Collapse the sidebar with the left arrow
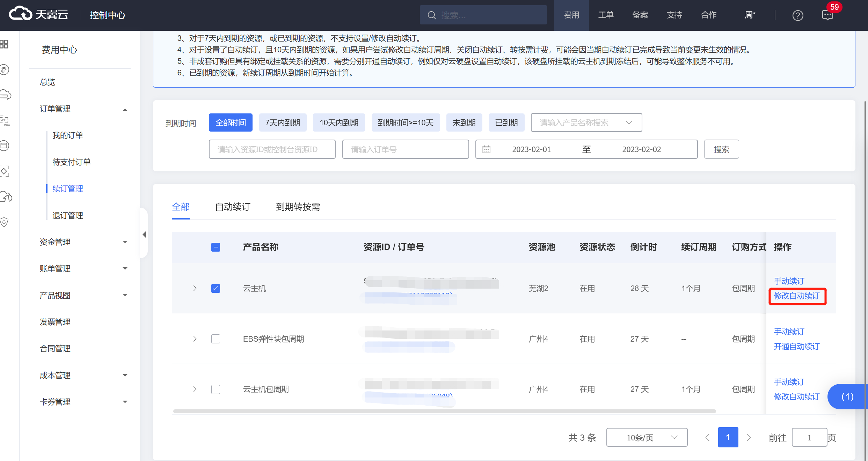The width and height of the screenshot is (868, 461). 144,235
